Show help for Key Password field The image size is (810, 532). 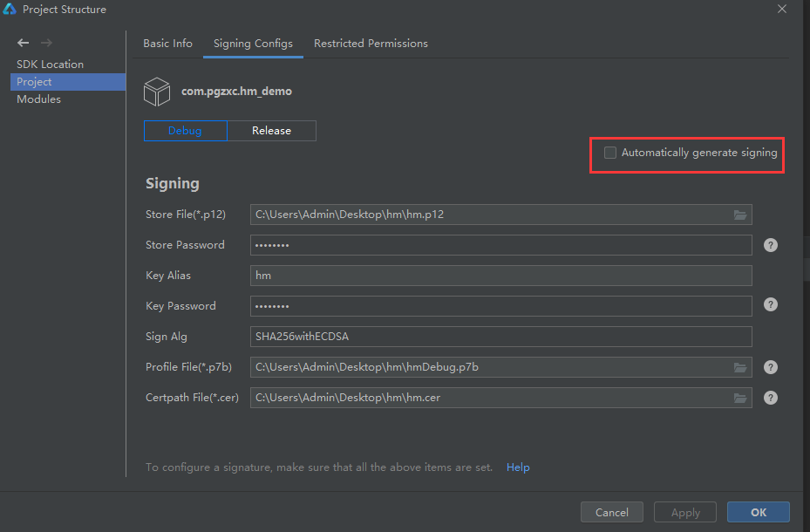[x=770, y=304]
